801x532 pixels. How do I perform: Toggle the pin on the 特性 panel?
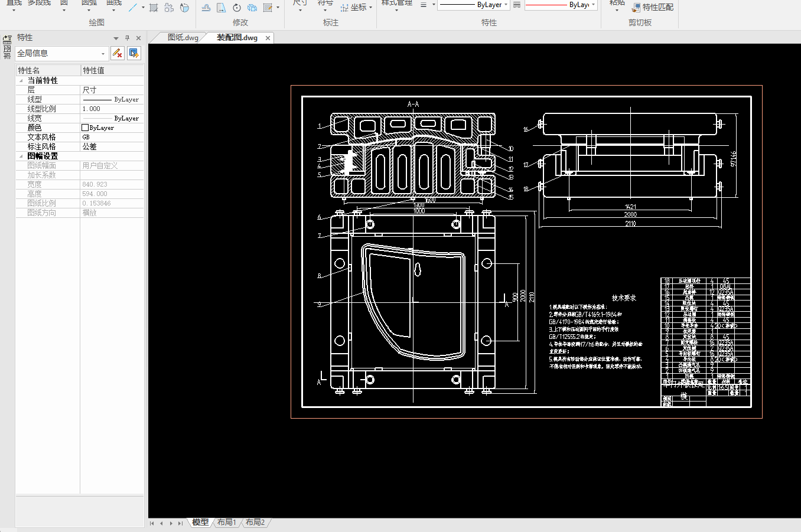coord(127,38)
